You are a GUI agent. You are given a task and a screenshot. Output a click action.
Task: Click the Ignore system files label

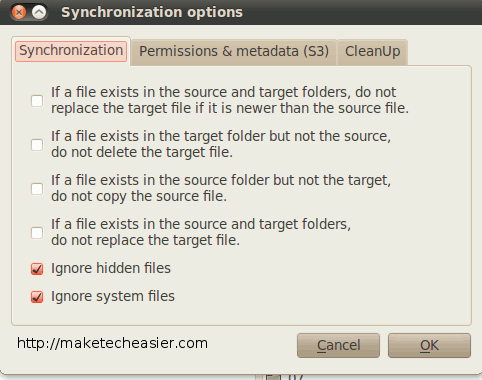pos(113,296)
